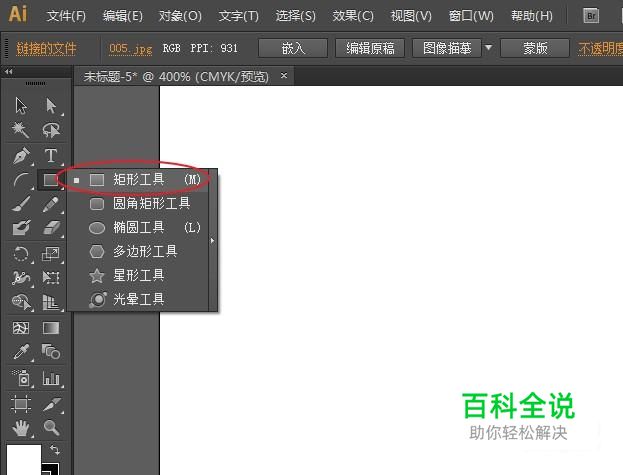Select the Eyedropper tool
Image resolution: width=623 pixels, height=475 pixels.
point(21,352)
